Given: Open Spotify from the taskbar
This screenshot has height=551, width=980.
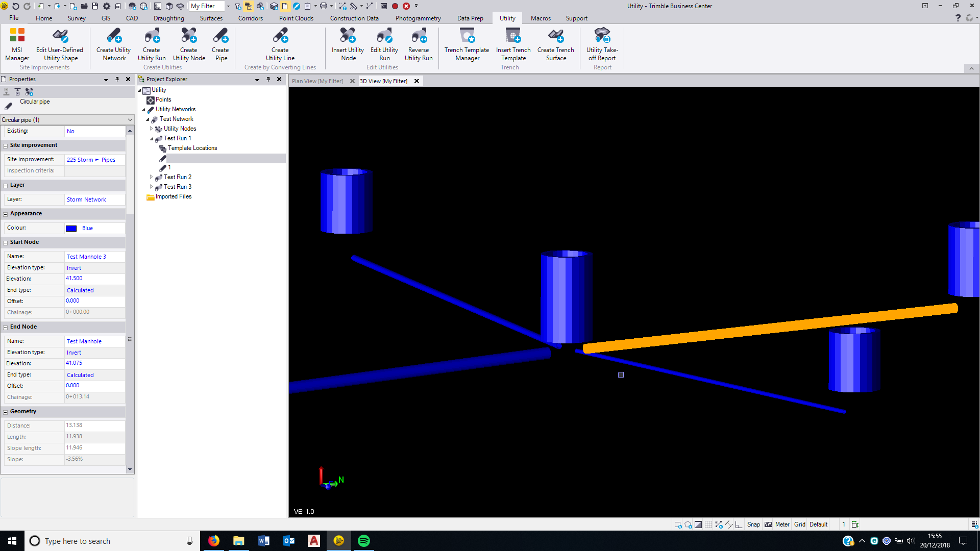Looking at the screenshot, I should pos(364,541).
